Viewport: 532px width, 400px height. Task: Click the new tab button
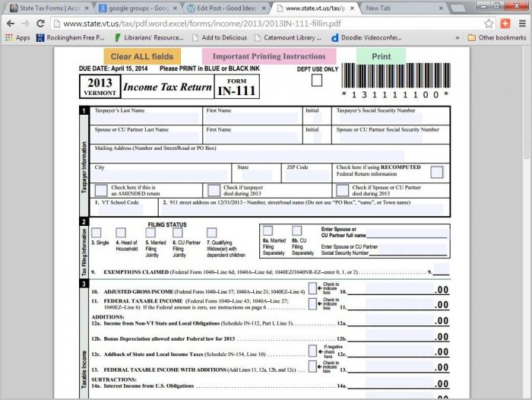pyautogui.click(x=458, y=8)
